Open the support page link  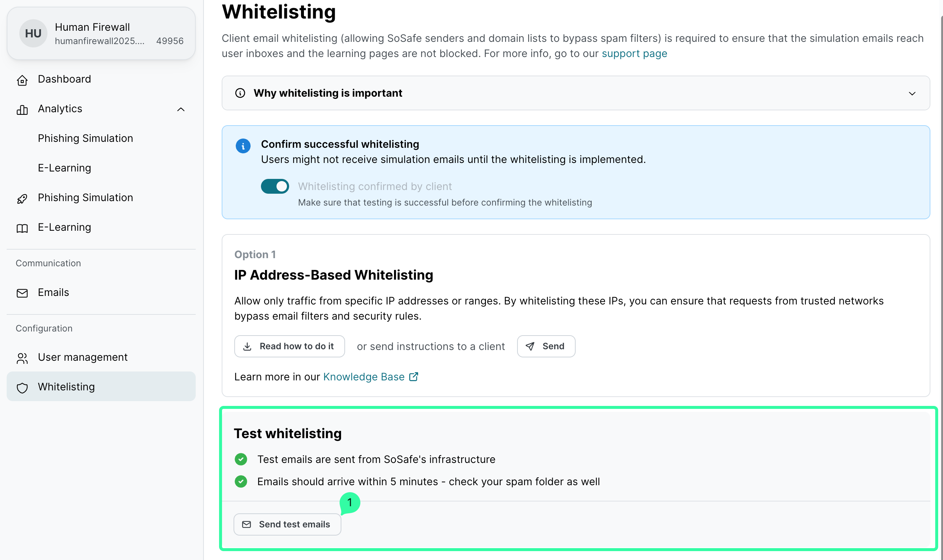(x=634, y=54)
